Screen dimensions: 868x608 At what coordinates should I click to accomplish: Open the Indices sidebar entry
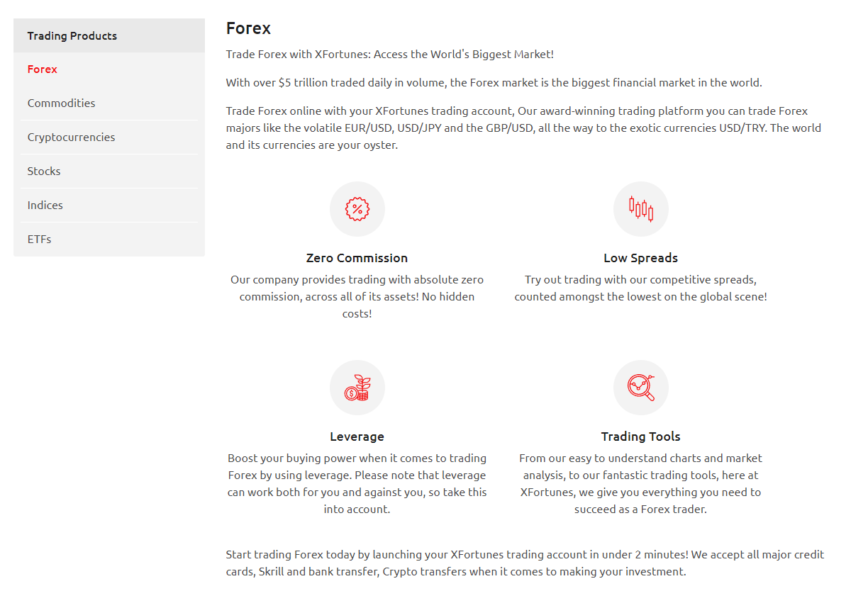(109, 206)
